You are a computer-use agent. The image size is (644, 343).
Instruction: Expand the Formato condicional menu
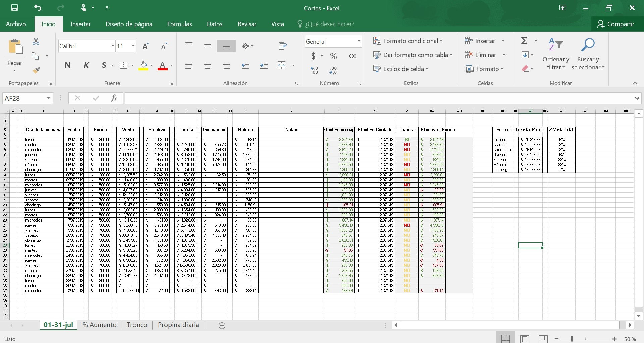click(408, 41)
